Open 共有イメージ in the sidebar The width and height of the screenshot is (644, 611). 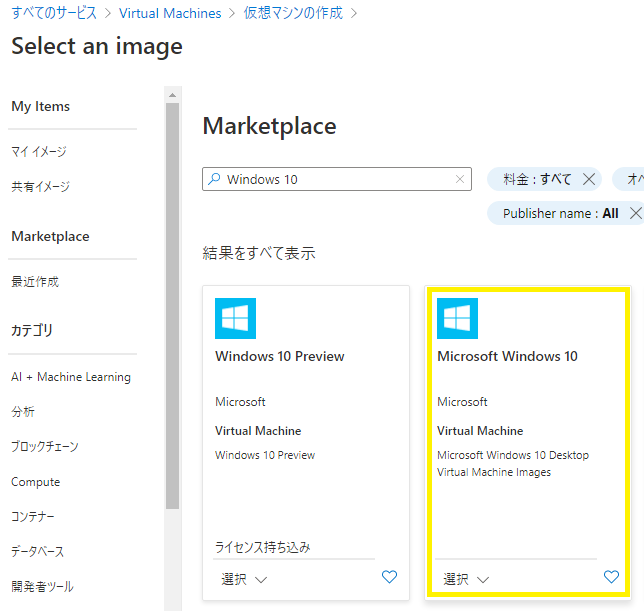[40, 186]
